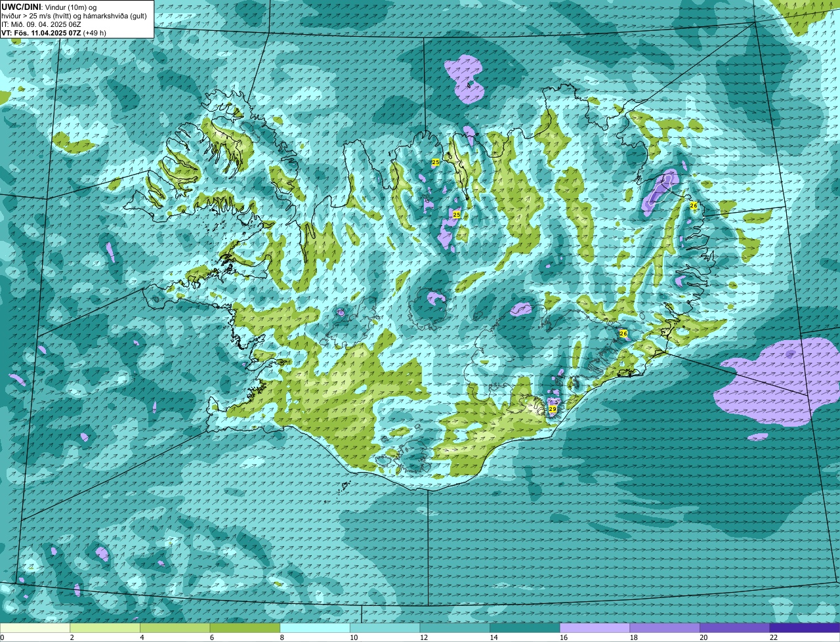
Task: Click the 0–2 m/s pale yellow legend swatch
Action: point(35,628)
